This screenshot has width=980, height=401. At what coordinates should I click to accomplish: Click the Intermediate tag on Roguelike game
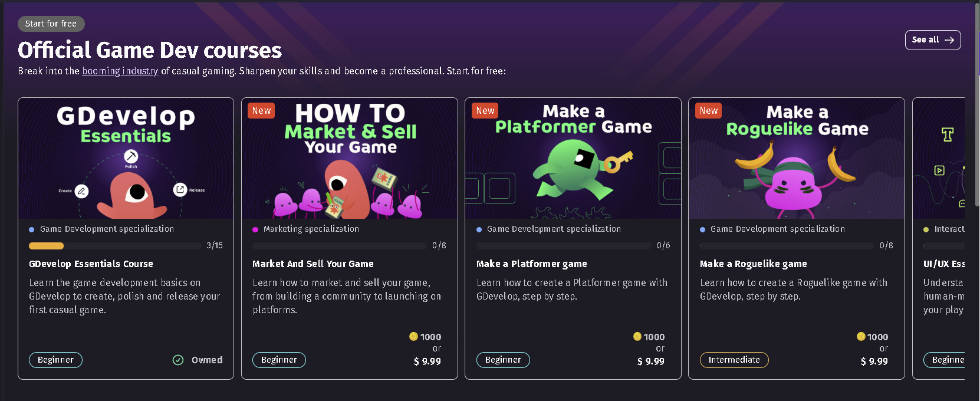pos(734,360)
